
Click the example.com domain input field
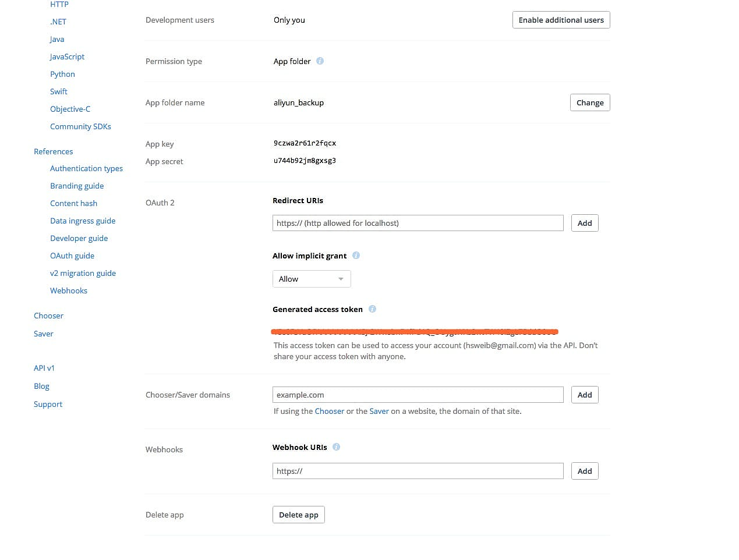pos(418,395)
